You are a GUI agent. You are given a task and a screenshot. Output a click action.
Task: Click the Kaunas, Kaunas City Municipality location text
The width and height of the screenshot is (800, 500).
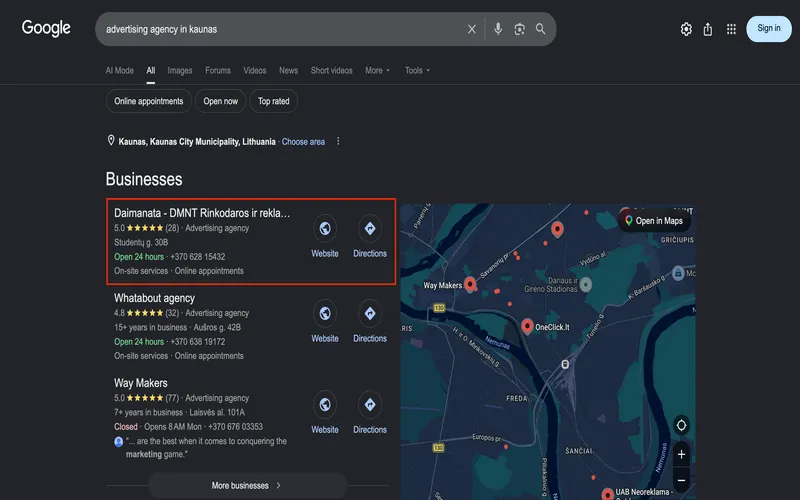click(x=197, y=142)
